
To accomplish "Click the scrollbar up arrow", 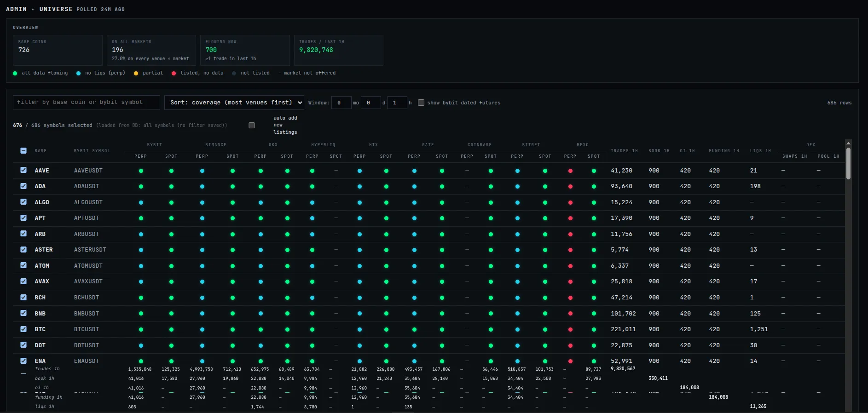I will (x=848, y=143).
